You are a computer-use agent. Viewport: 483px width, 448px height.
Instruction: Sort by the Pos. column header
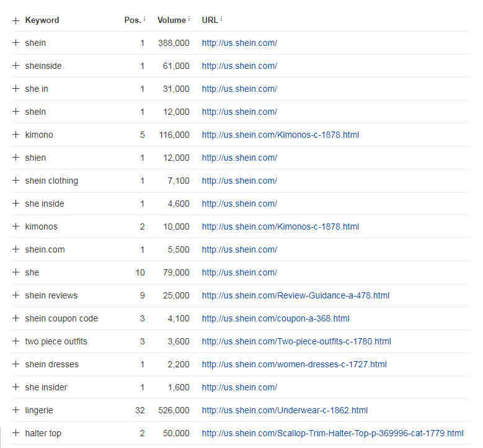pos(133,20)
